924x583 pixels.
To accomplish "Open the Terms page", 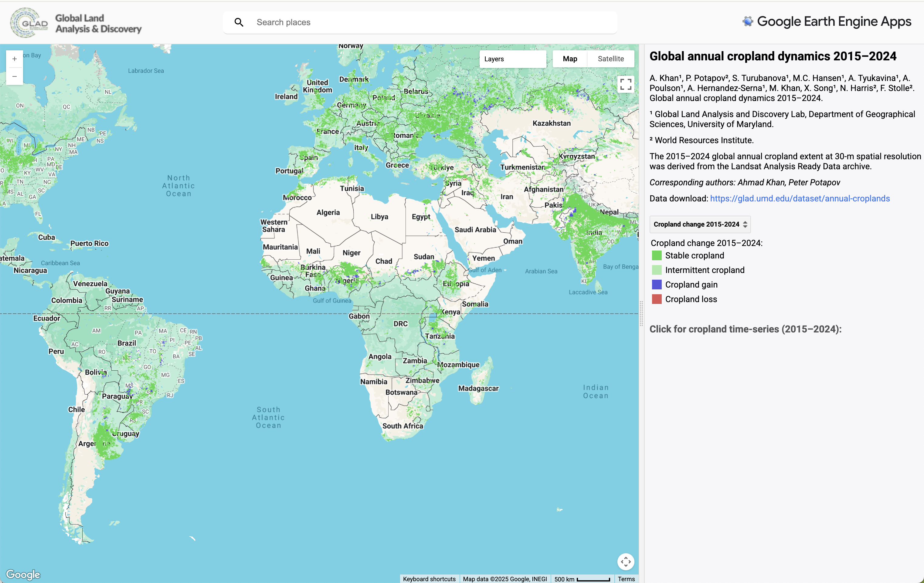I will point(626,579).
